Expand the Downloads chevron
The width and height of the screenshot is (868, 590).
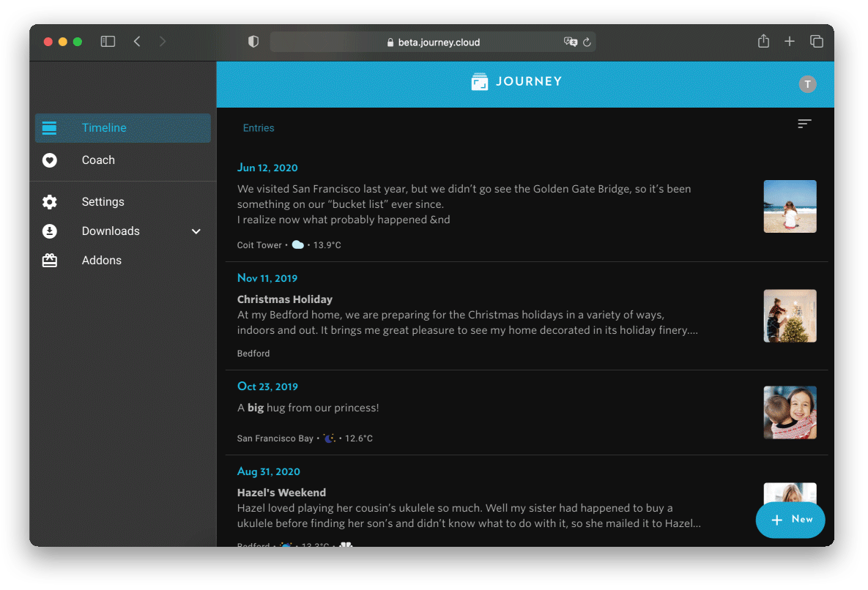coord(196,231)
